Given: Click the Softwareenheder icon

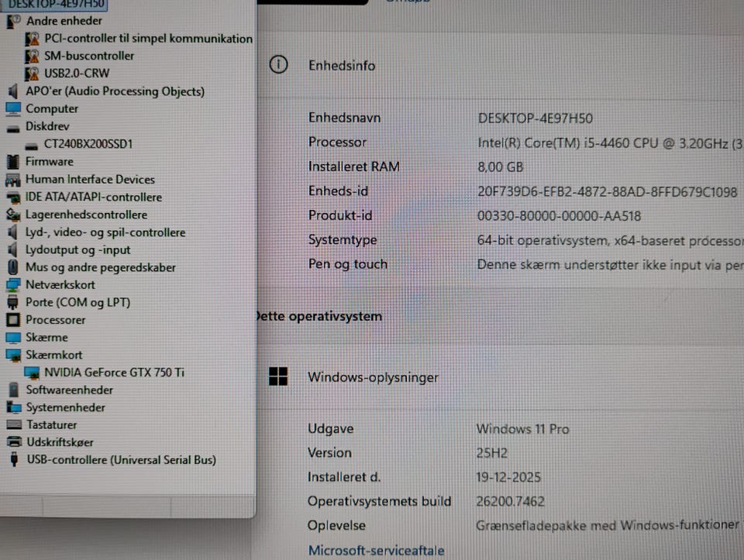Looking at the screenshot, I should (x=14, y=390).
